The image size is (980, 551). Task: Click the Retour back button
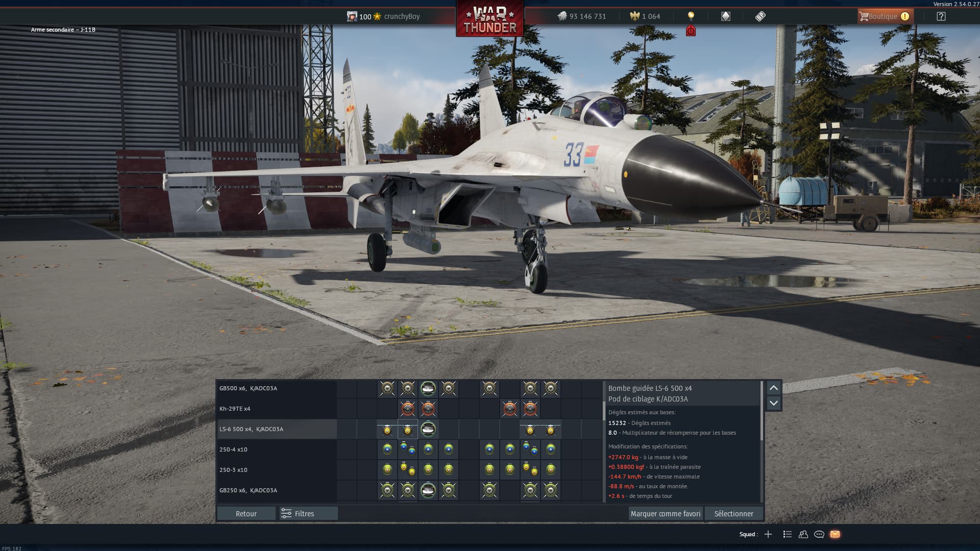point(246,513)
